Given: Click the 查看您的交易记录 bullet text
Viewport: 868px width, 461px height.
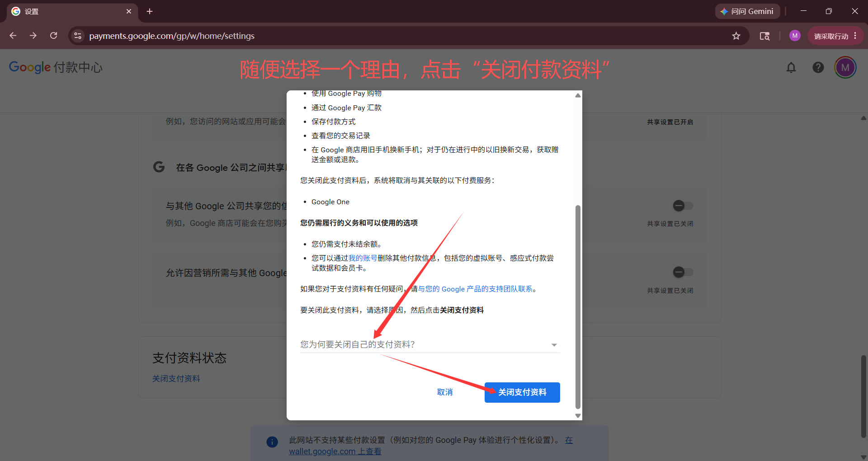Looking at the screenshot, I should 341,136.
